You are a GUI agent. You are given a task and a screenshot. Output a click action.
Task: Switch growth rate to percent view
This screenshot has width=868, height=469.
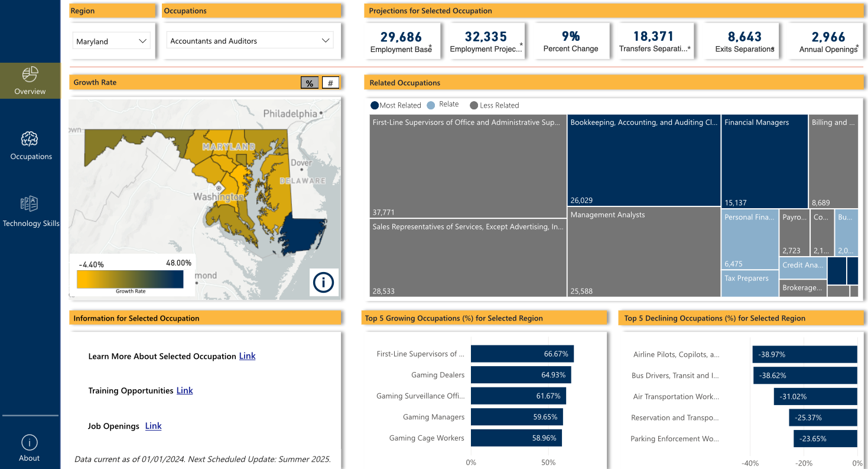[x=310, y=83]
